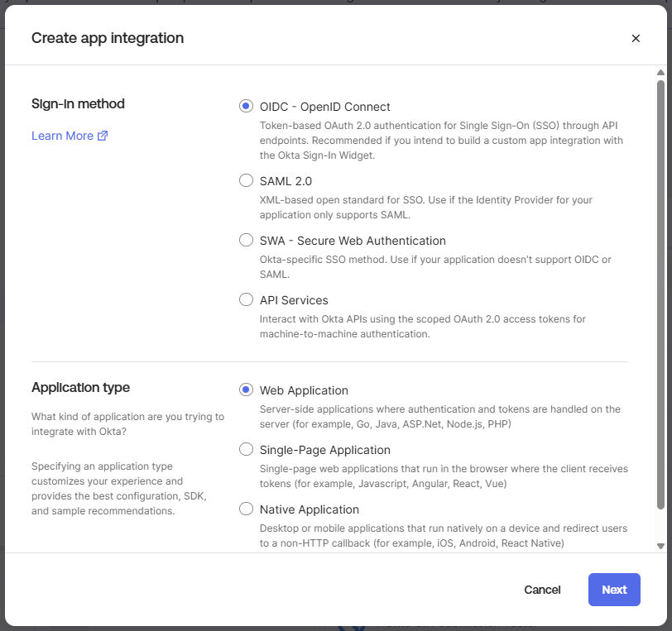
Task: Click description 'XML-based open standard for SSO'
Action: pos(425,208)
